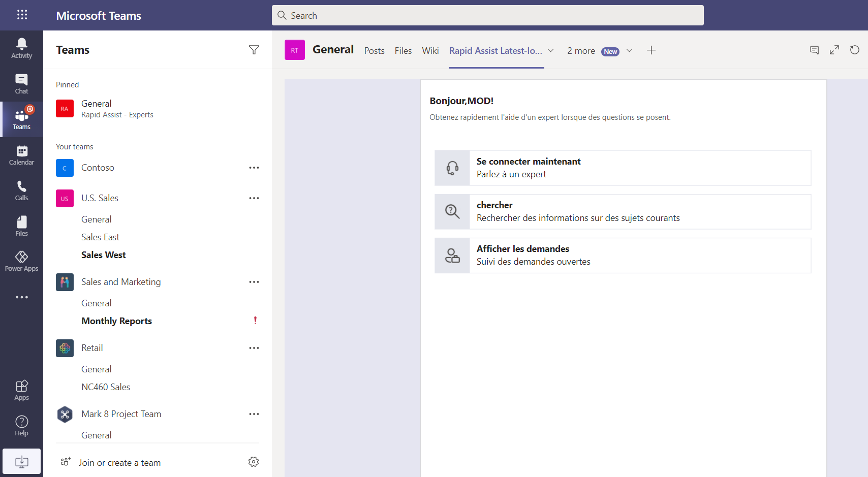Open pinned General Rapid Assist - Experts

point(158,109)
